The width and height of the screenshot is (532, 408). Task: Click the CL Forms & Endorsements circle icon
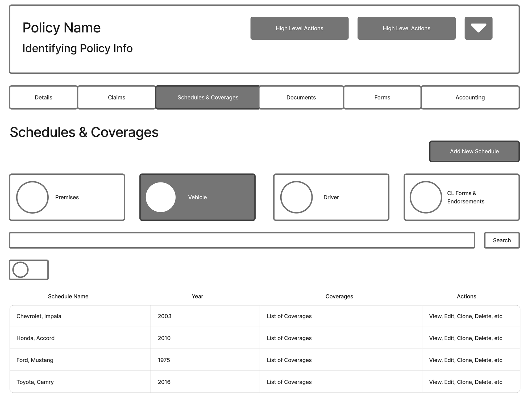click(426, 197)
